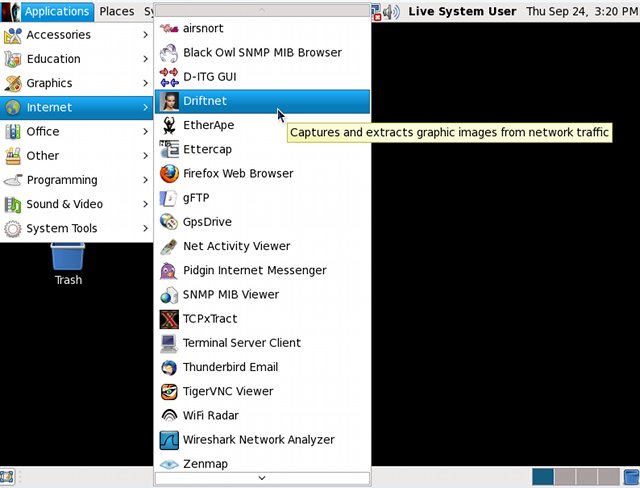Select the Net Activity Viewer entry

262,246
